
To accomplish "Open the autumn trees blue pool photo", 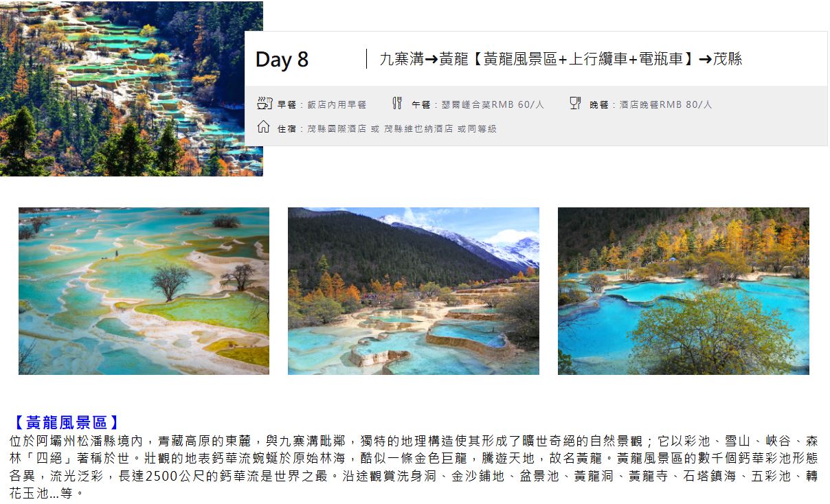I will point(684,291).
